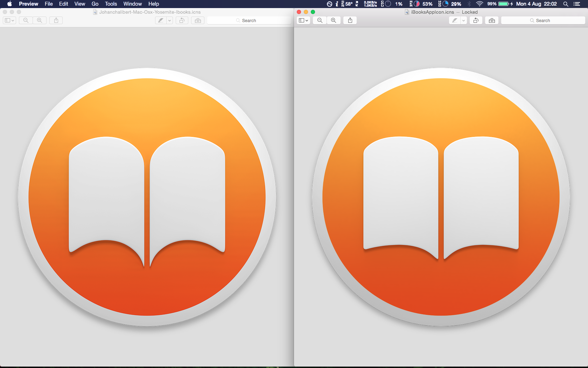Expand markup options arrow in Johanchalibert Yosemite-Ibooks window

click(169, 20)
